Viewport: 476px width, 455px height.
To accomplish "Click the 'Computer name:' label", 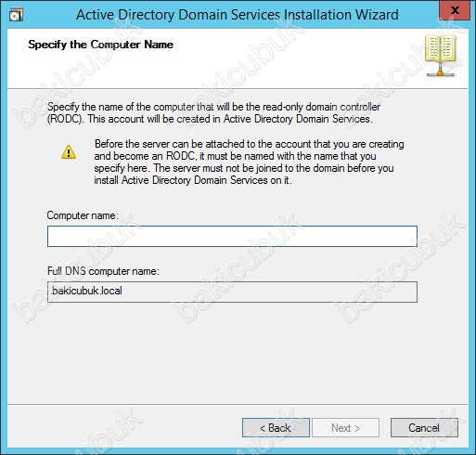I will tap(83, 215).
